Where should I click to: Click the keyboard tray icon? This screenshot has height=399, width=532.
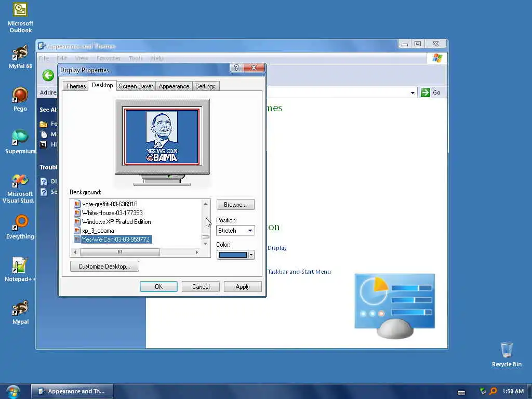click(x=461, y=393)
